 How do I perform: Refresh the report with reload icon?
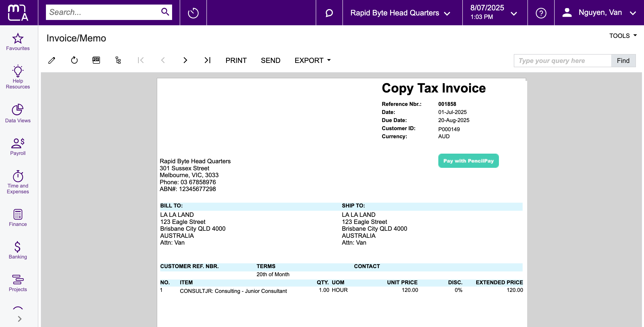[x=74, y=60]
